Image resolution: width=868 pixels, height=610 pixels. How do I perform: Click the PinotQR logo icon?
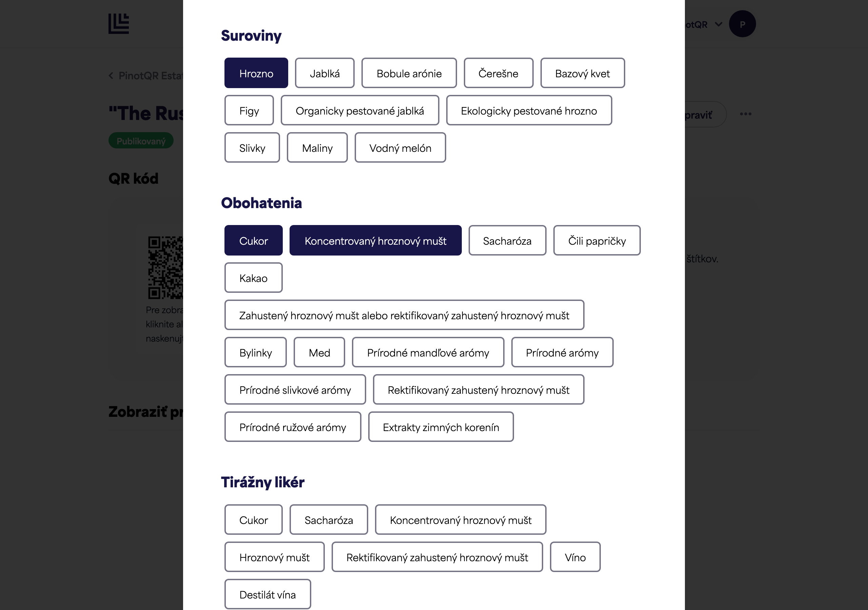click(119, 24)
